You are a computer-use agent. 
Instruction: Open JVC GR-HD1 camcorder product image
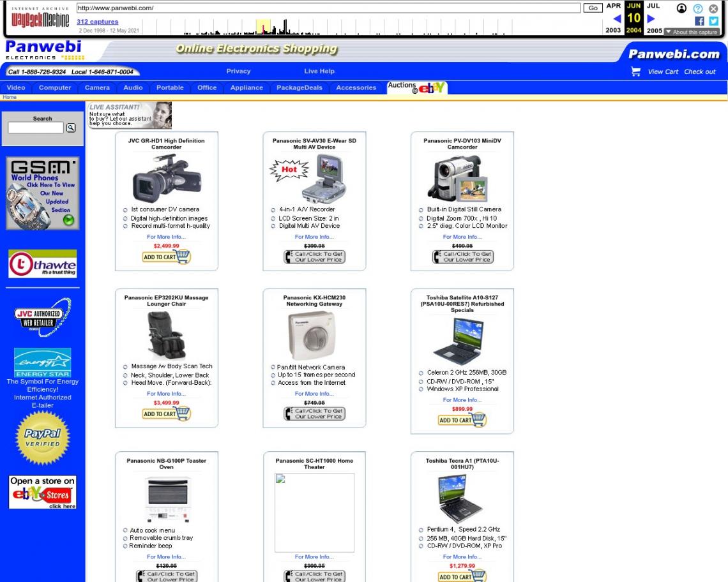[x=166, y=178]
